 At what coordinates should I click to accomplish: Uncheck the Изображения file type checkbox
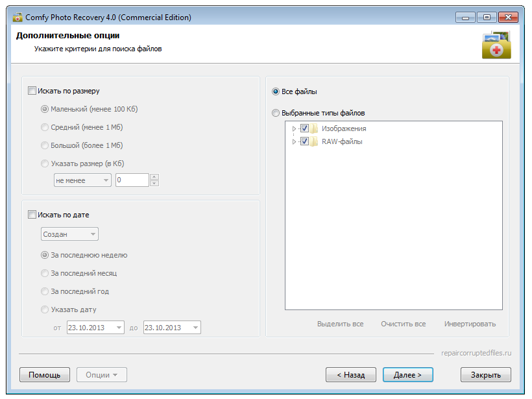coord(304,128)
